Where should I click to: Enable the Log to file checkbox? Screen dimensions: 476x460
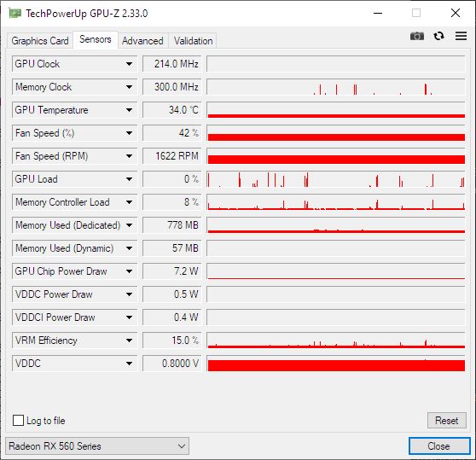coord(18,421)
